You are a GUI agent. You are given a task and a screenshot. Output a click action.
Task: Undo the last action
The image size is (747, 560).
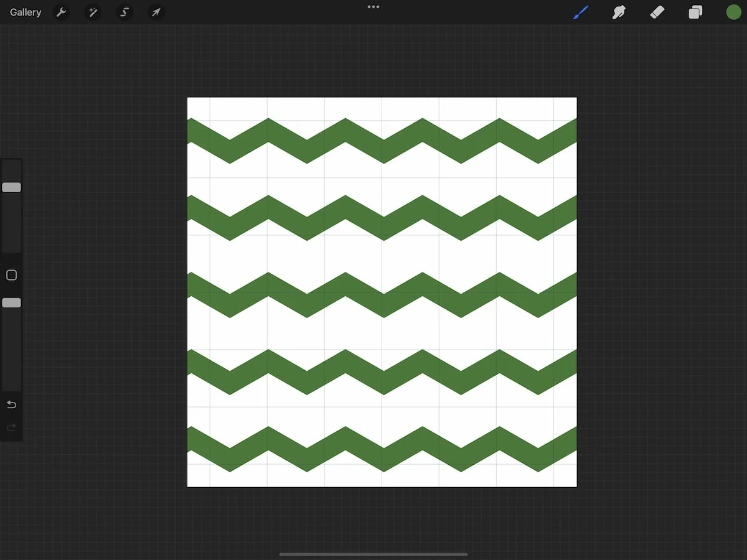coord(11,405)
